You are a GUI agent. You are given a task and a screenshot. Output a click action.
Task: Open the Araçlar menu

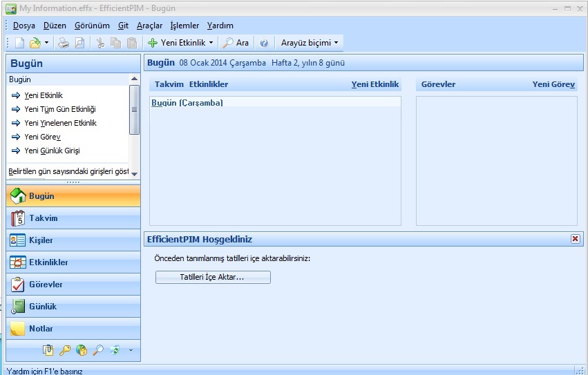(x=149, y=26)
